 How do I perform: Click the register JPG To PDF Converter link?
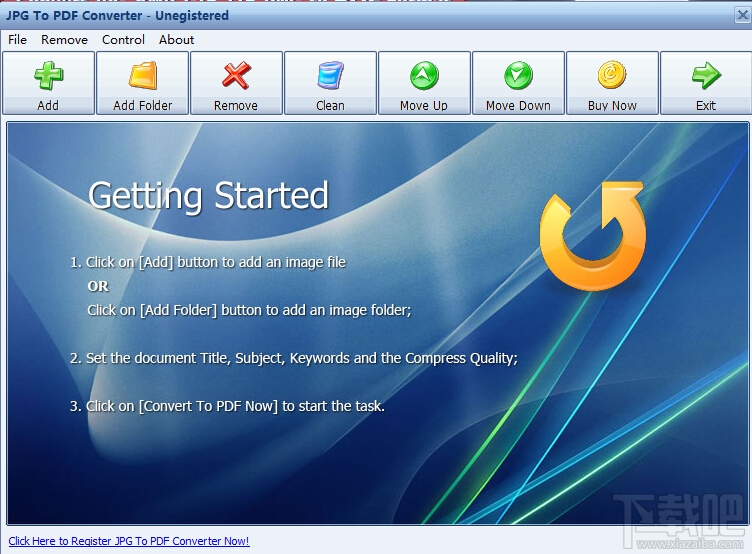129,541
